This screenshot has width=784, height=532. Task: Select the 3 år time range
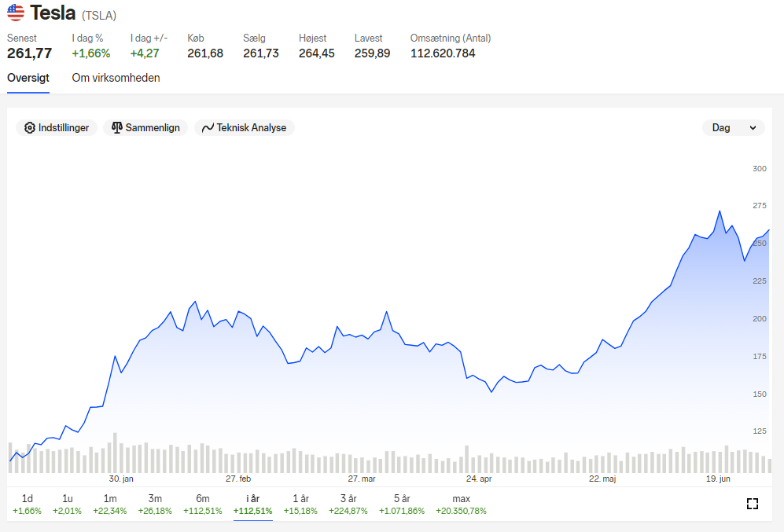(348, 504)
